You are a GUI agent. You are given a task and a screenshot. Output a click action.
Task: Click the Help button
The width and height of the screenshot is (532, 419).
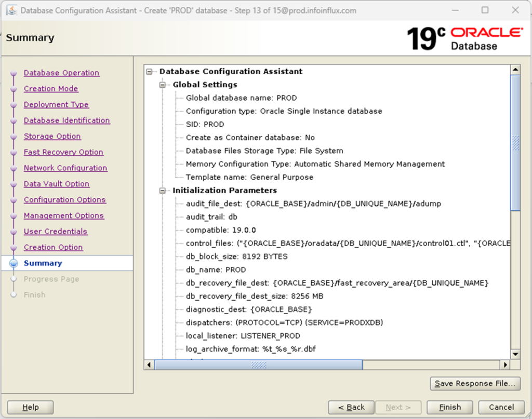point(30,407)
